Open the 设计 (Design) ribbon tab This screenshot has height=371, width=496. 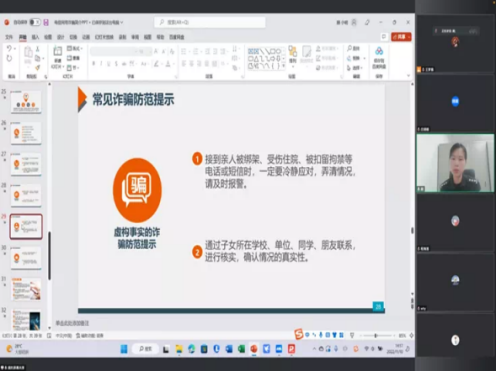coord(60,37)
